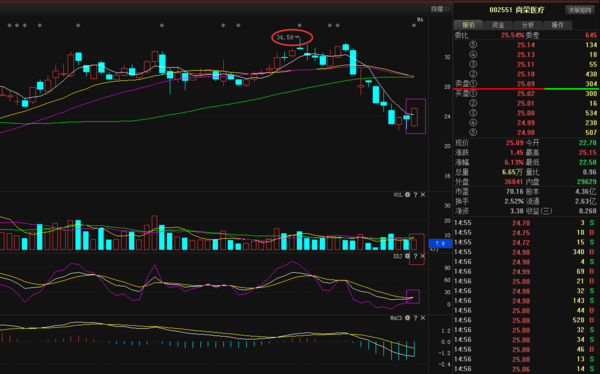600x374 pixels.
Task: Close the KDJ indicator panel
Action: 423,256
